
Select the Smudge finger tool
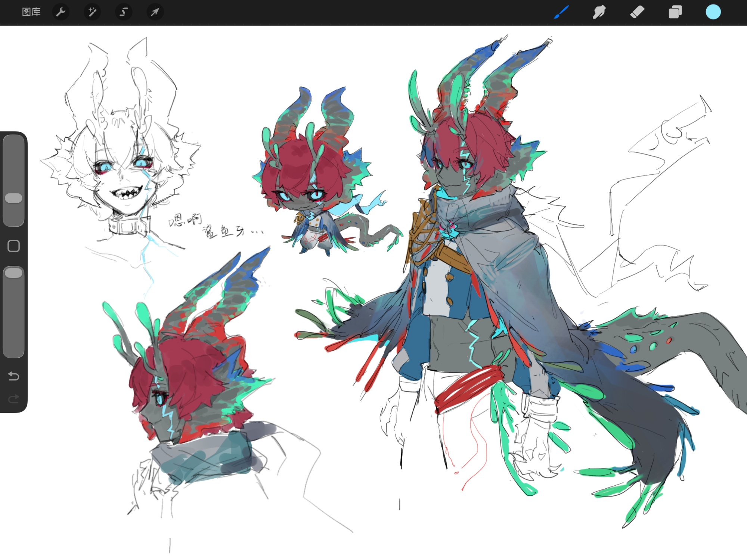(x=599, y=12)
